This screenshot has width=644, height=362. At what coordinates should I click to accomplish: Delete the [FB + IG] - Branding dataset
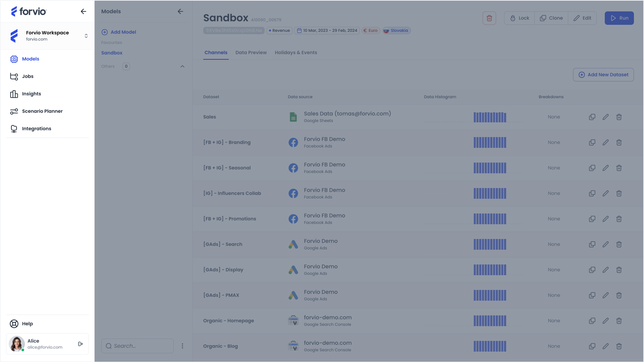point(619,142)
